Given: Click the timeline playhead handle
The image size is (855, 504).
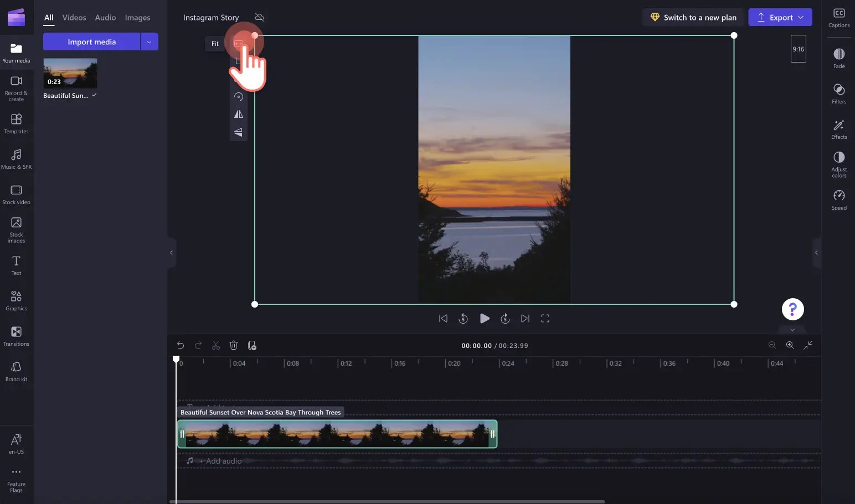Looking at the screenshot, I should 176,360.
